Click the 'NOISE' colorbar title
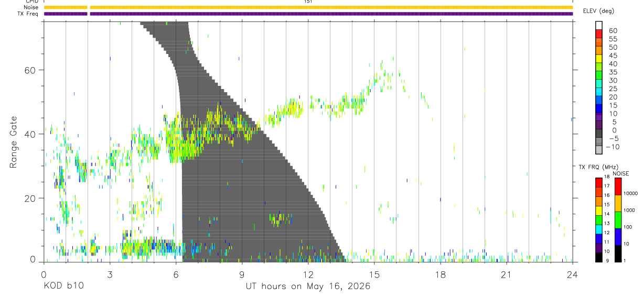This screenshot has height=297, width=644. pos(620,173)
